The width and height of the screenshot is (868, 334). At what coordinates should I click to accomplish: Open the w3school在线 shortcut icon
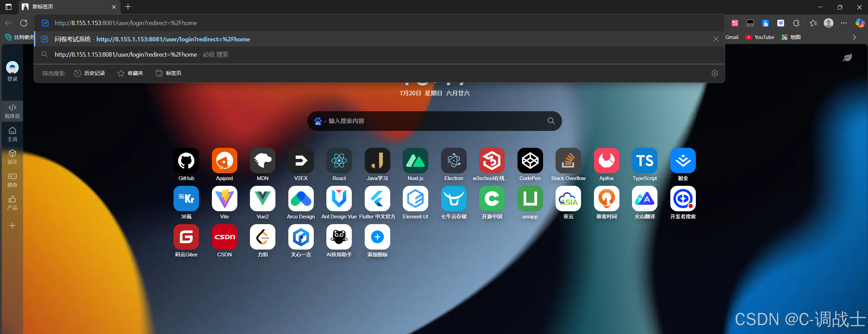point(492,160)
